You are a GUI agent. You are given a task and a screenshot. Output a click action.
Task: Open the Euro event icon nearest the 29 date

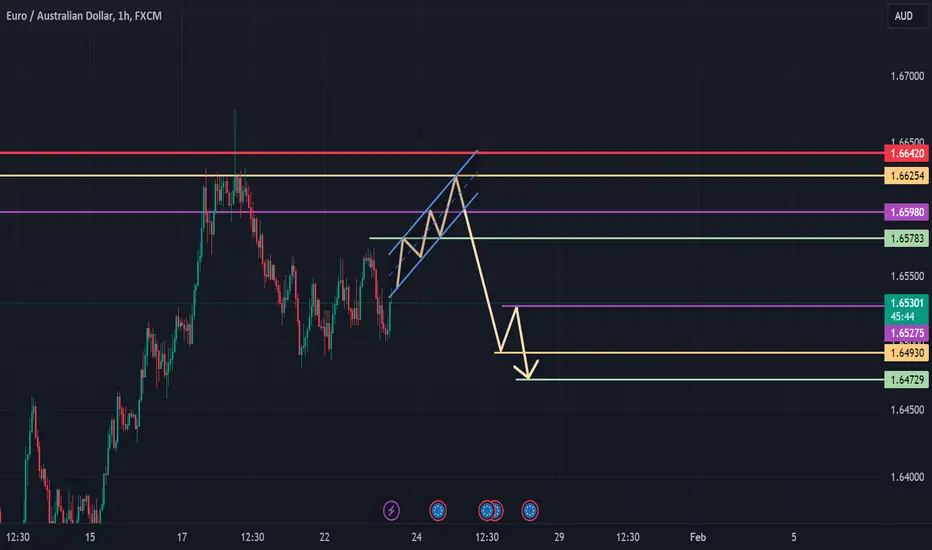(x=530, y=510)
